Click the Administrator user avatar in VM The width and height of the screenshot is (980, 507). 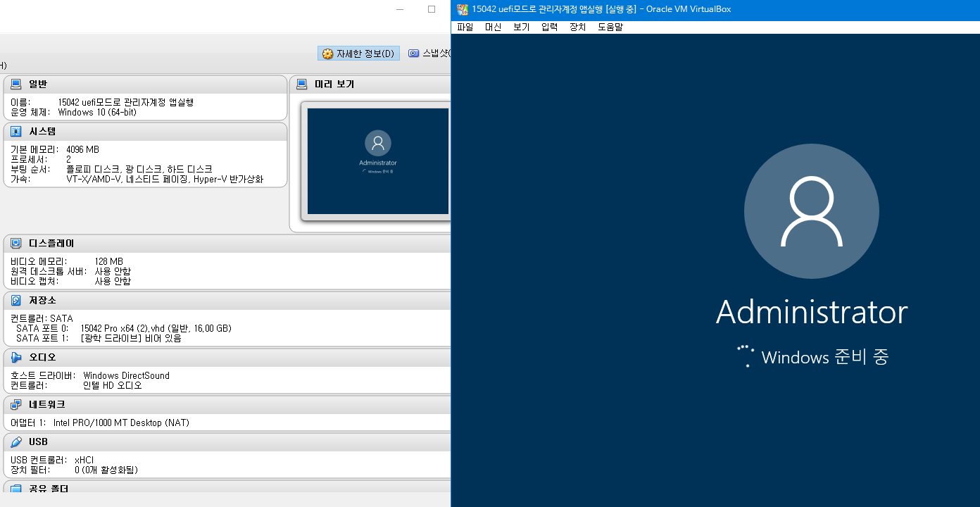[x=811, y=211]
